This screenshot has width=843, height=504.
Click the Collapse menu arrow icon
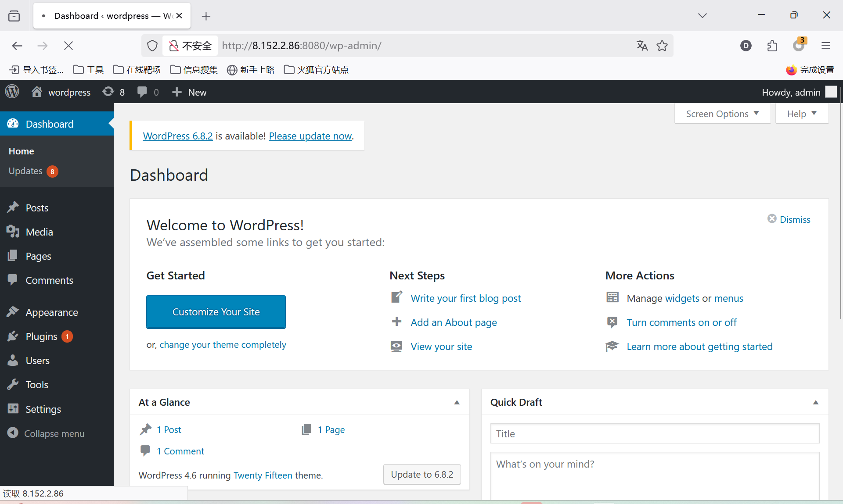[x=13, y=433]
